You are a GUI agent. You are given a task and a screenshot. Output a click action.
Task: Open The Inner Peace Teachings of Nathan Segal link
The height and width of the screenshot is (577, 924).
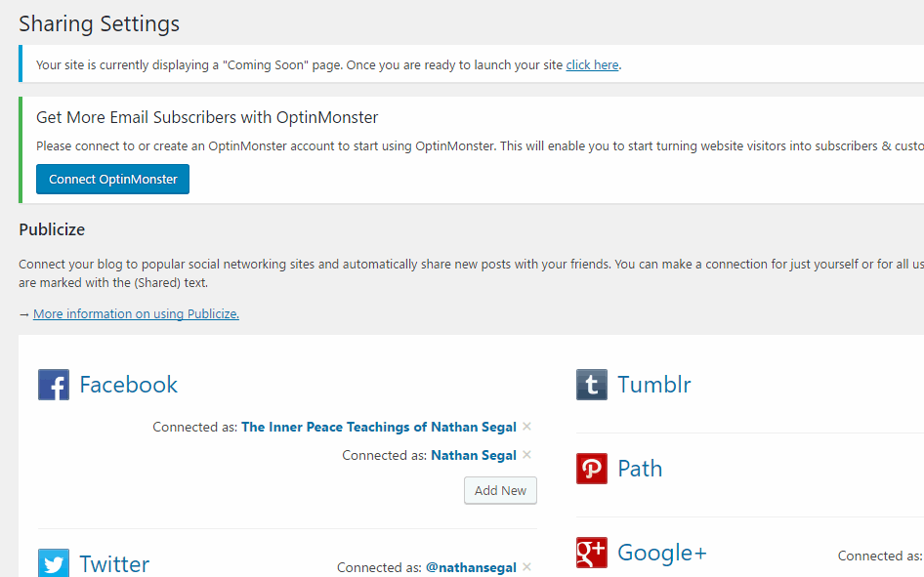[x=379, y=427]
